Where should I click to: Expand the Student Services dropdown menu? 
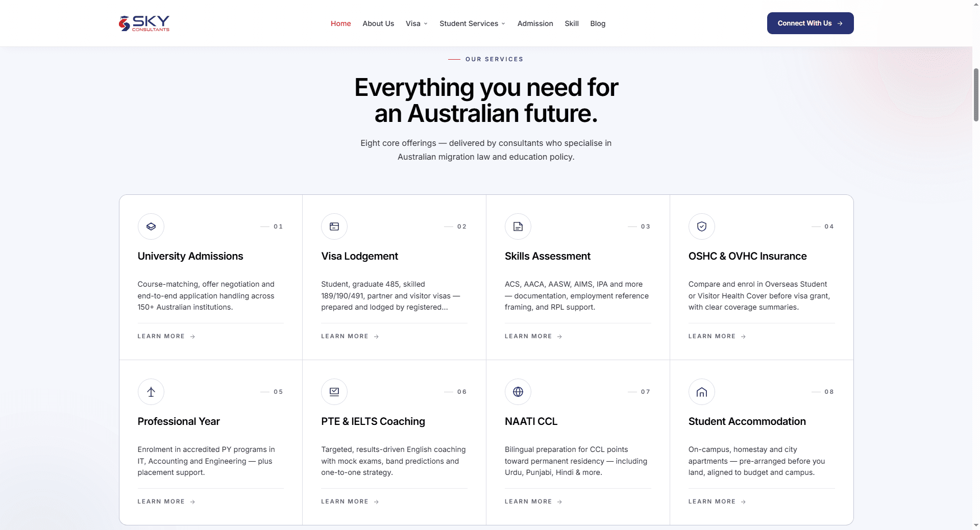coord(472,23)
